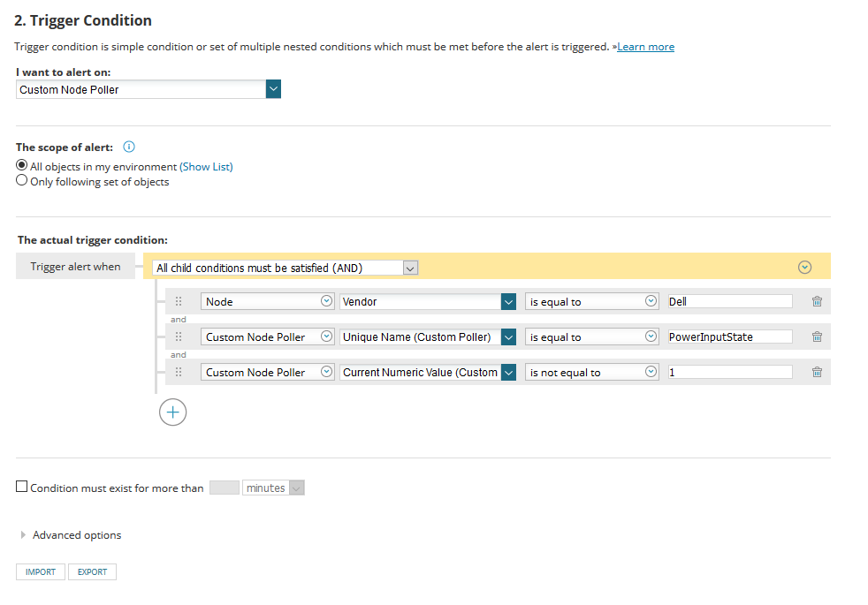868x605 pixels.
Task: Open the Learn more link
Action: click(x=645, y=47)
